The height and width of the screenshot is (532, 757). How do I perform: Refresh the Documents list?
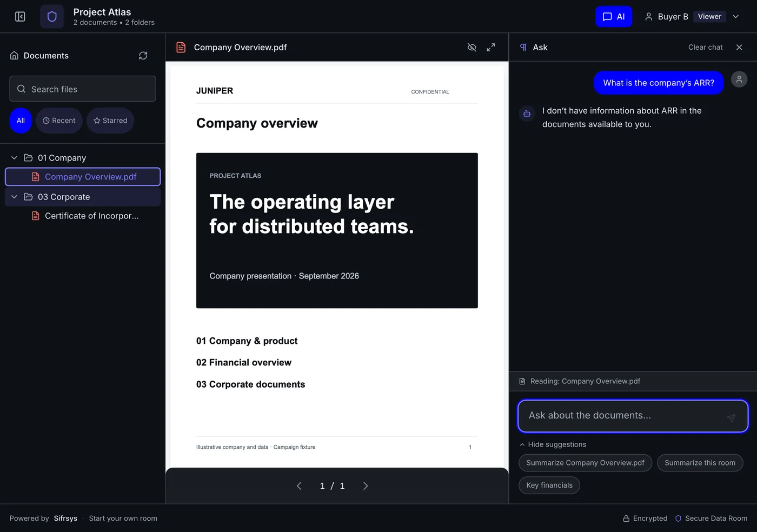(x=143, y=56)
